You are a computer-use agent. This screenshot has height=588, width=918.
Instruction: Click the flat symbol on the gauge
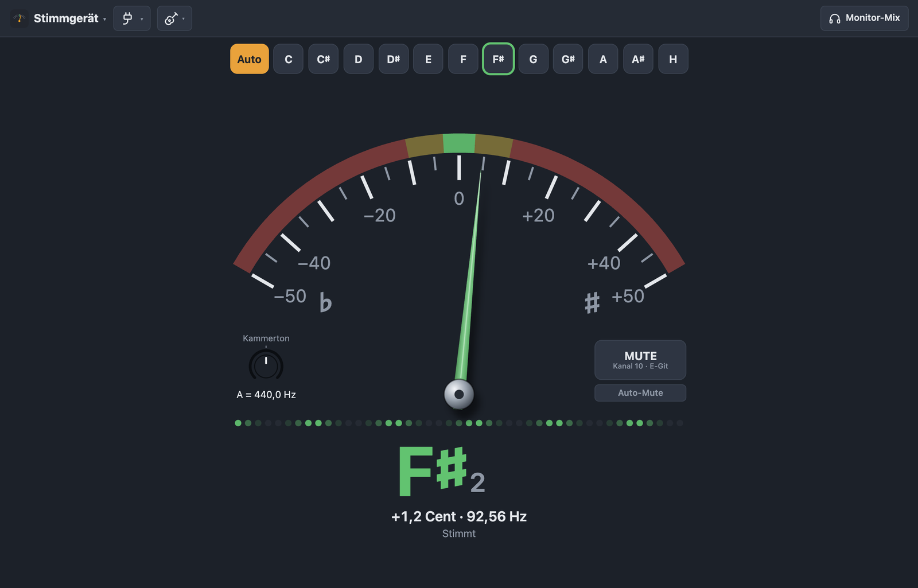coord(325,302)
